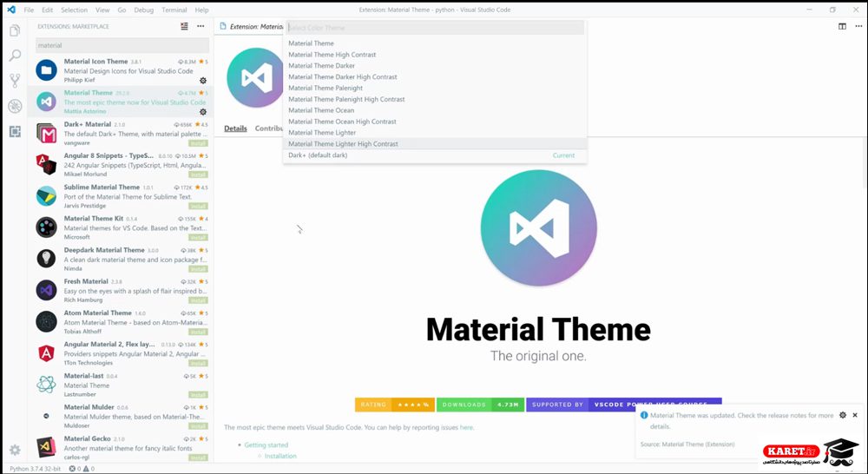The image size is (868, 474).
Task: Click Python 3.7.4 32-bit interpreter status
Action: tap(35, 469)
